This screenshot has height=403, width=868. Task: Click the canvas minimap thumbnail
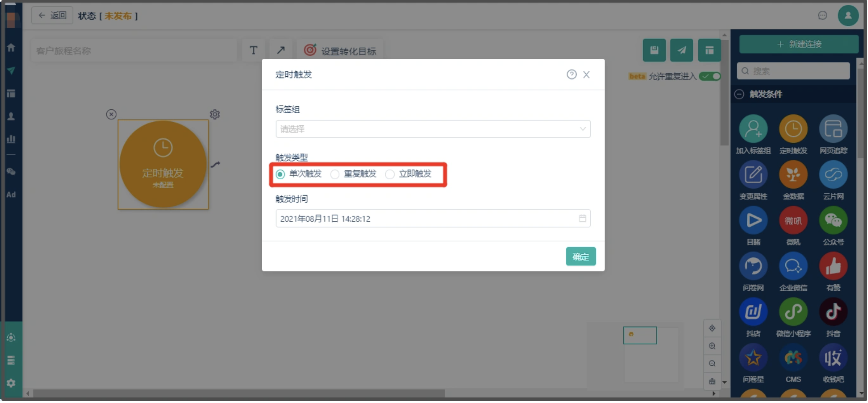click(x=641, y=336)
